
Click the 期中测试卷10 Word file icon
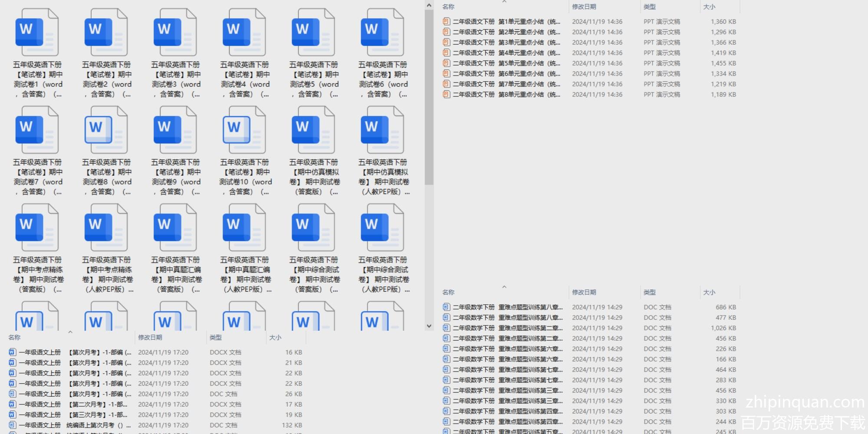pos(244,130)
